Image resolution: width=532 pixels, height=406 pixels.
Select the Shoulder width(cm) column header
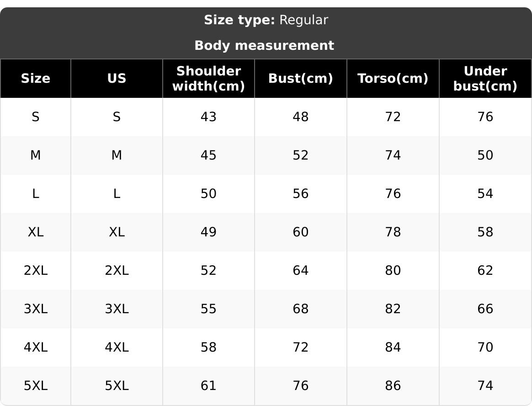click(208, 79)
